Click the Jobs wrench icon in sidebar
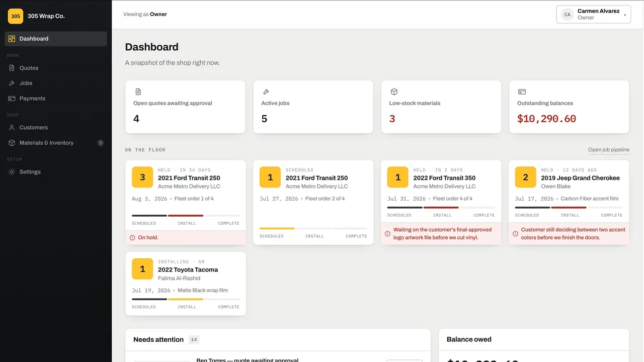Screen dimensions: 644x362 coord(12,83)
